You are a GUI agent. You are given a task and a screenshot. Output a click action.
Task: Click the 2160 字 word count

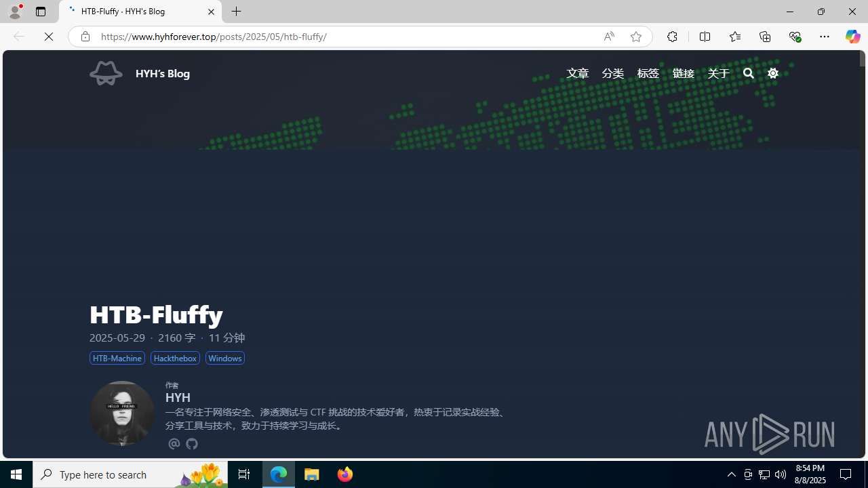176,338
